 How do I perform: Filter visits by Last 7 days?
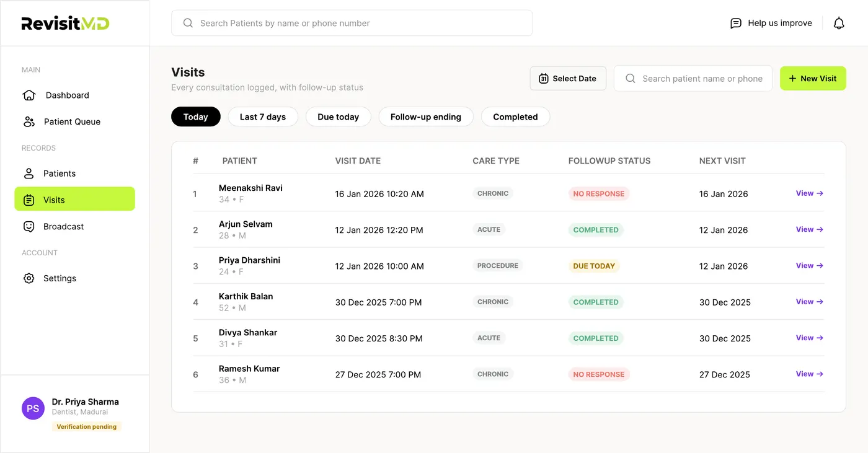coord(263,117)
